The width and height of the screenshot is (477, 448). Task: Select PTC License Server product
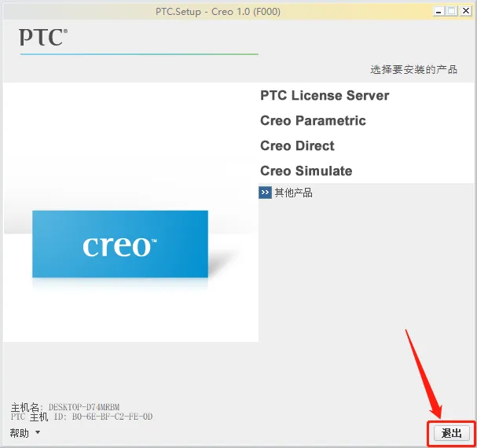point(325,96)
